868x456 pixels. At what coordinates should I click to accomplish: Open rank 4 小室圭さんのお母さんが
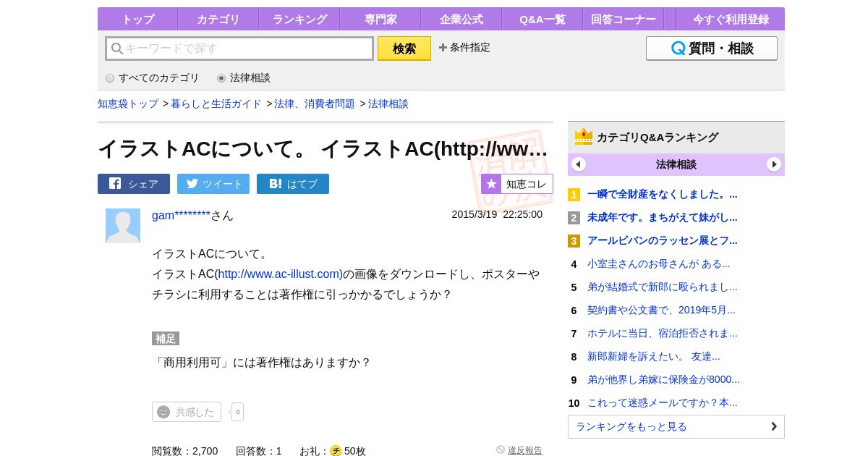[659, 263]
